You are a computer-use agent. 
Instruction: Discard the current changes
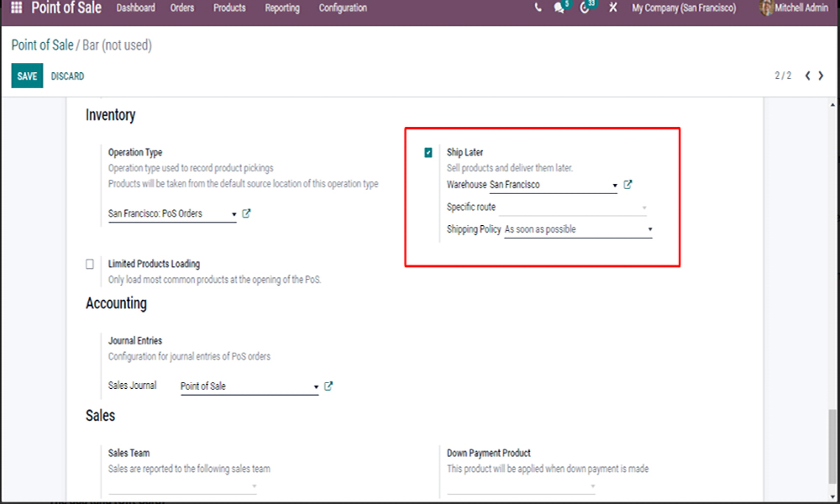tap(67, 76)
